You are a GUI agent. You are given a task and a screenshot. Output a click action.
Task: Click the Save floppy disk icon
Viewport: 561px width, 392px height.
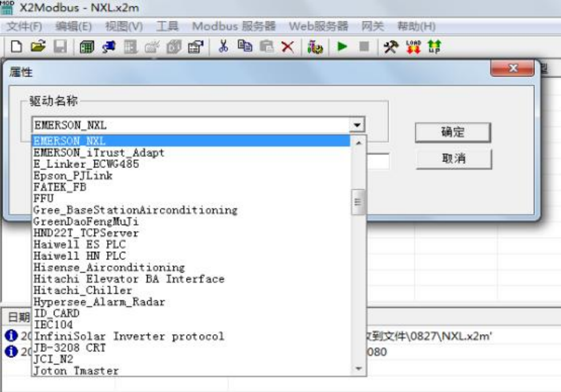coord(60,46)
